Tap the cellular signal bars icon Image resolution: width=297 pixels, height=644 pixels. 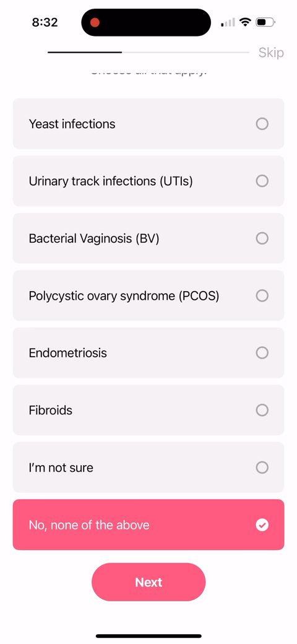tap(228, 22)
